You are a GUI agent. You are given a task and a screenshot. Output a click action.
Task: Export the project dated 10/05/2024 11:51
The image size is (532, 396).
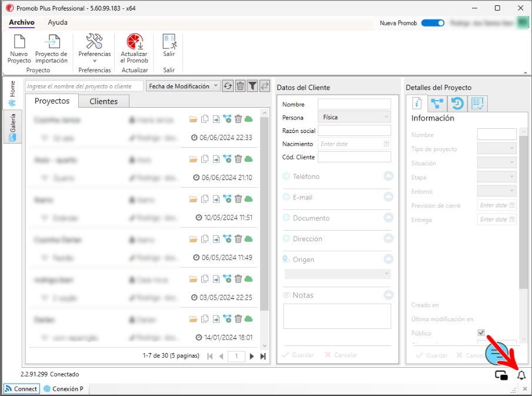[216, 199]
